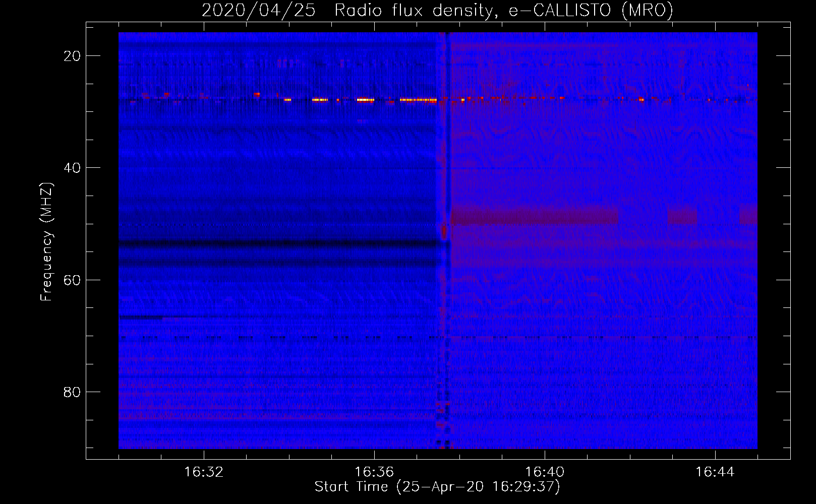816x504 pixels.
Task: Click the bright yellow emission streak near 28 MHz
Action: [x=419, y=100]
